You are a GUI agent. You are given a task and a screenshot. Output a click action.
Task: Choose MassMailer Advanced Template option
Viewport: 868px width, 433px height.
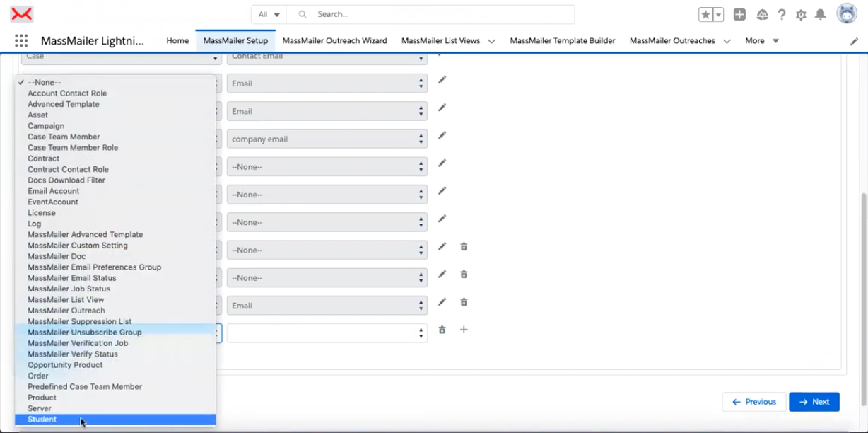coord(115,234)
